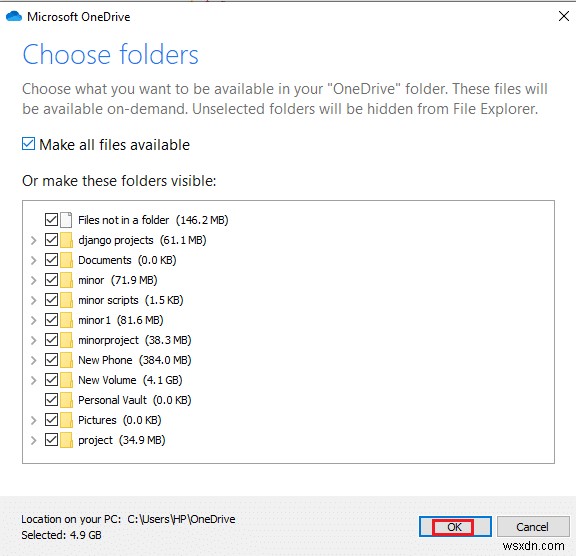Click the django projects folder icon
576x556 pixels.
click(x=66, y=240)
